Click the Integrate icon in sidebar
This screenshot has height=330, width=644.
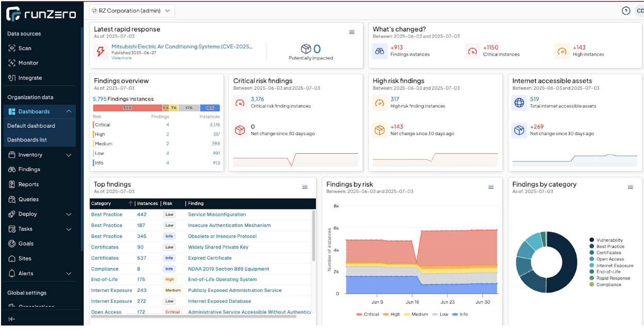[x=12, y=78]
